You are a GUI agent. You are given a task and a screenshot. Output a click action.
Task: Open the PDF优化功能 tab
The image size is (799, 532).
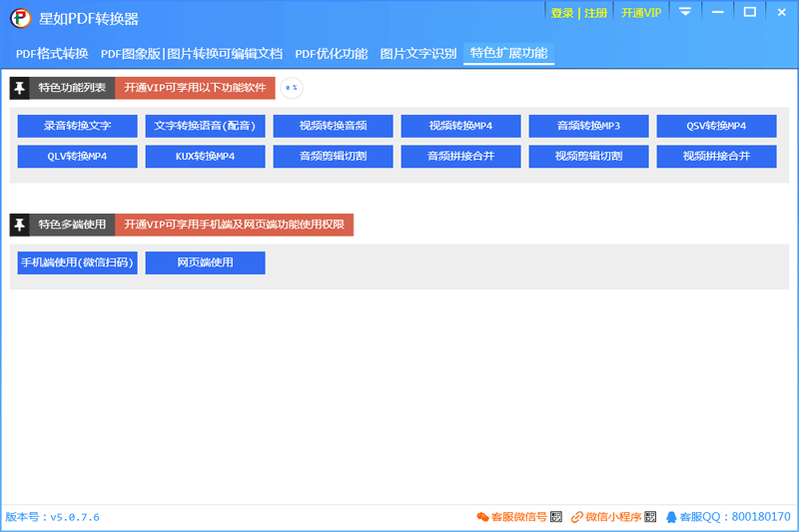[332, 54]
